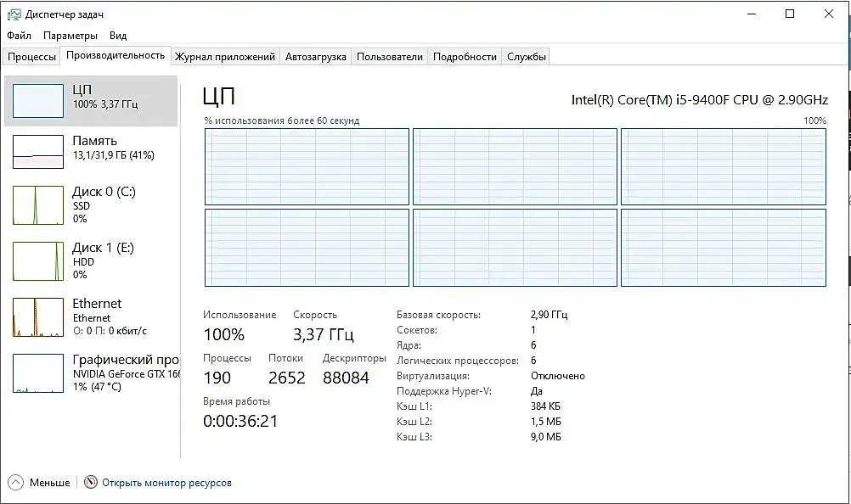Click the Кэш L1 value 384 КБ
This screenshot has width=851, height=504.
pyautogui.click(x=545, y=406)
